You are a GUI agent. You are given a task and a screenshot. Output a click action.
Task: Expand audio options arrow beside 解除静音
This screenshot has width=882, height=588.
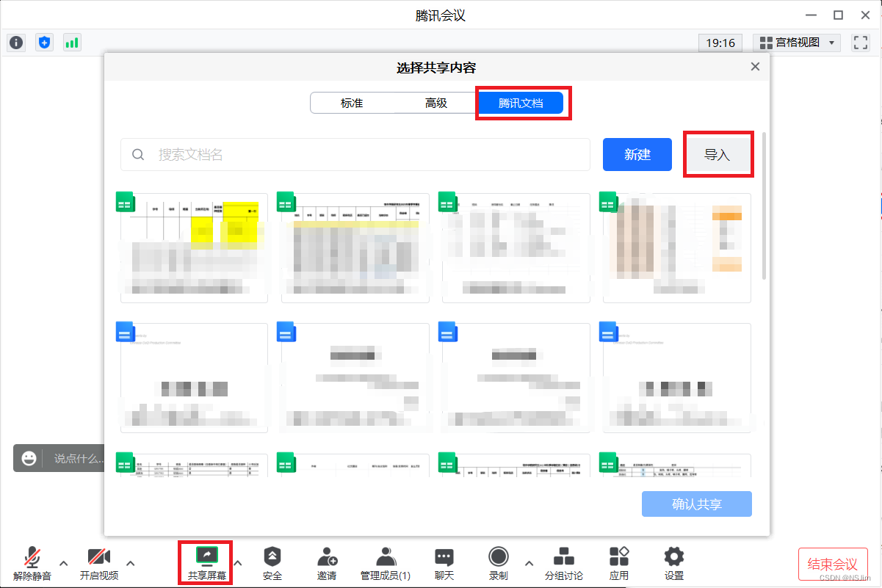click(x=63, y=563)
